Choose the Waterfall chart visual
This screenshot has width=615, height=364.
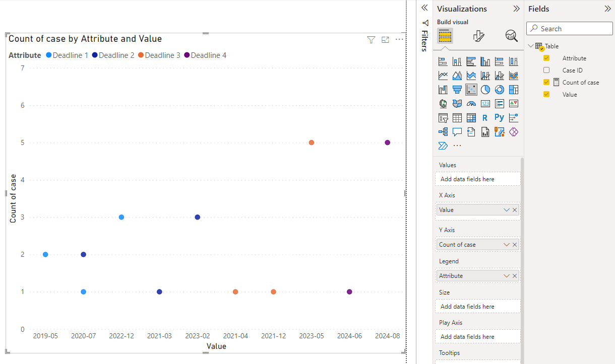443,90
